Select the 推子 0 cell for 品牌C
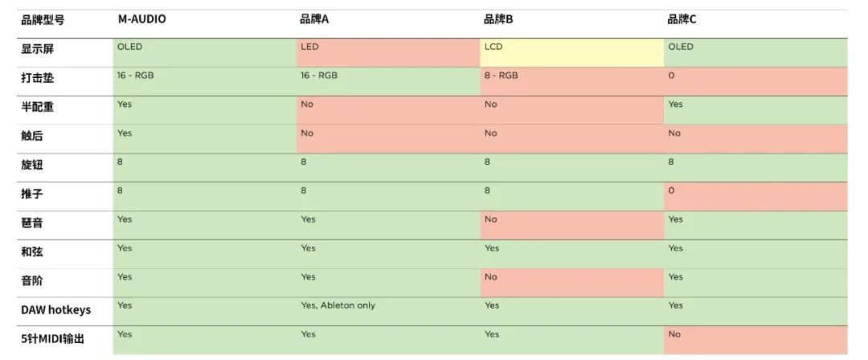This screenshot has width=868, height=360. [x=755, y=197]
